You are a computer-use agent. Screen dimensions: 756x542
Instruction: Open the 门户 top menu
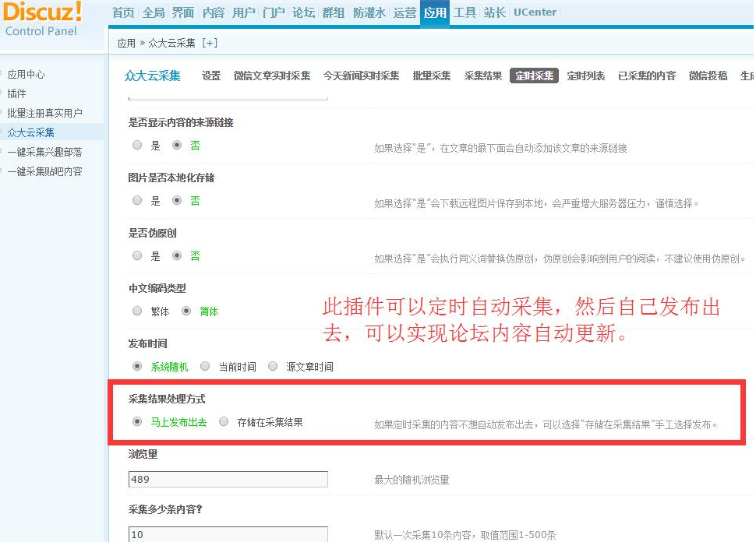click(x=274, y=12)
